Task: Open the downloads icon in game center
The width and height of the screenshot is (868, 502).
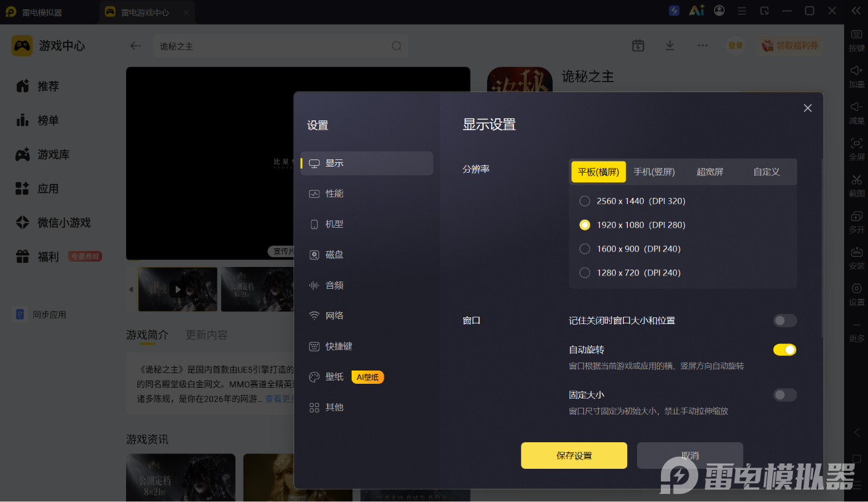Action: pyautogui.click(x=670, y=45)
